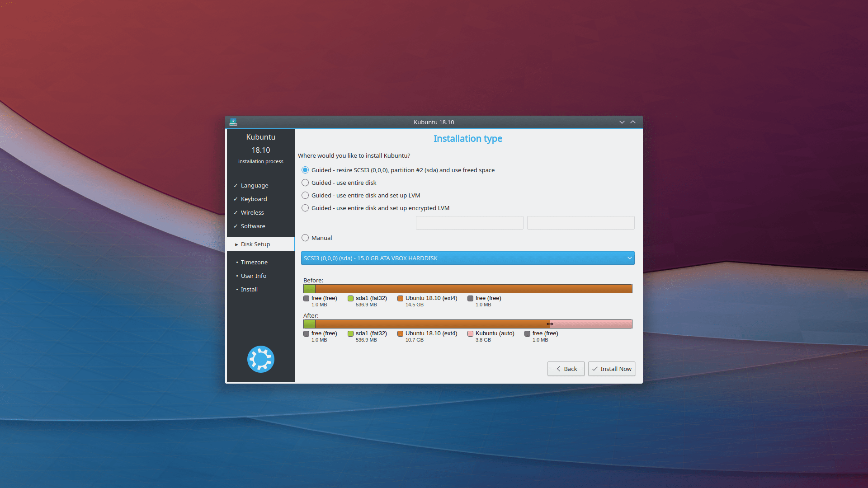Image resolution: width=868 pixels, height=488 pixels.
Task: Click sda1 (fat32) legend under Before bar
Action: tap(368, 301)
